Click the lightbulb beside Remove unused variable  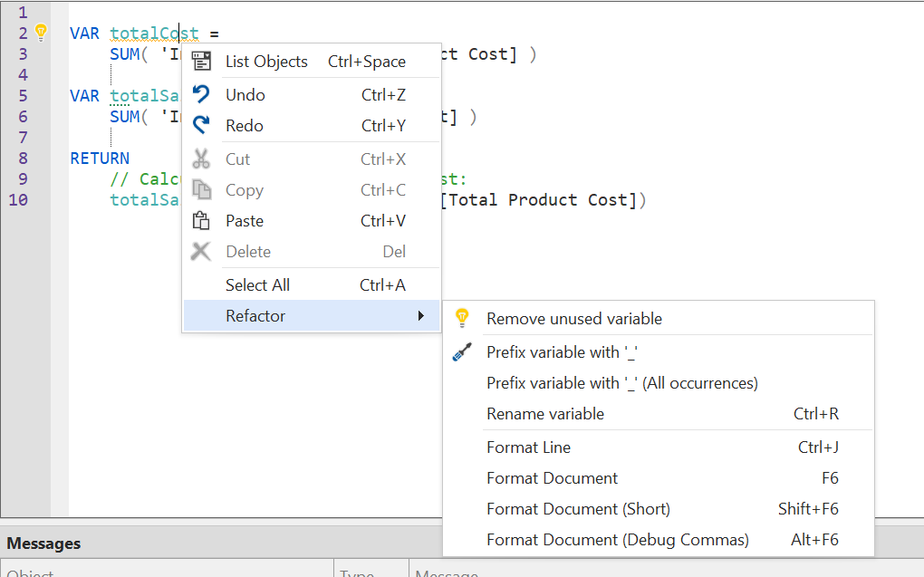click(462, 318)
